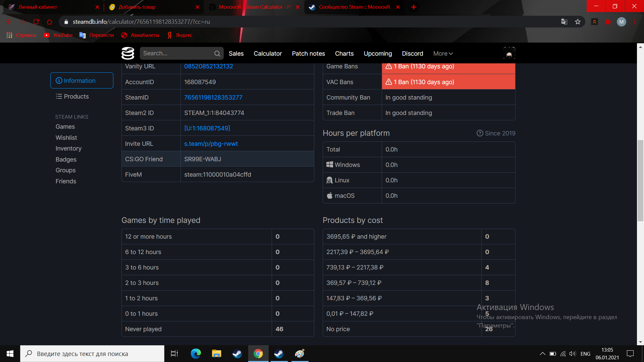Open Charts in navbar
The height and width of the screenshot is (362, 644).
344,54
